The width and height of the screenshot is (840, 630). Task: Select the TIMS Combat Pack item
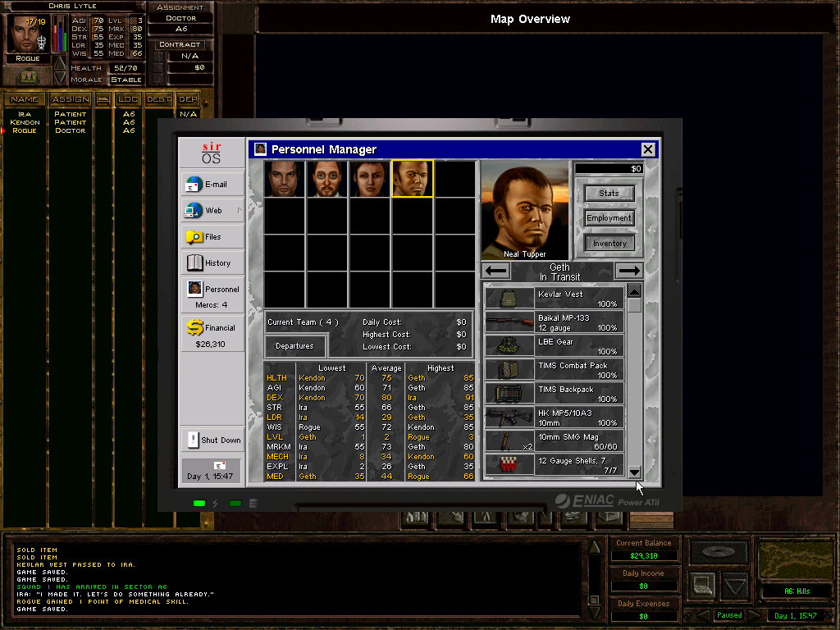[555, 370]
